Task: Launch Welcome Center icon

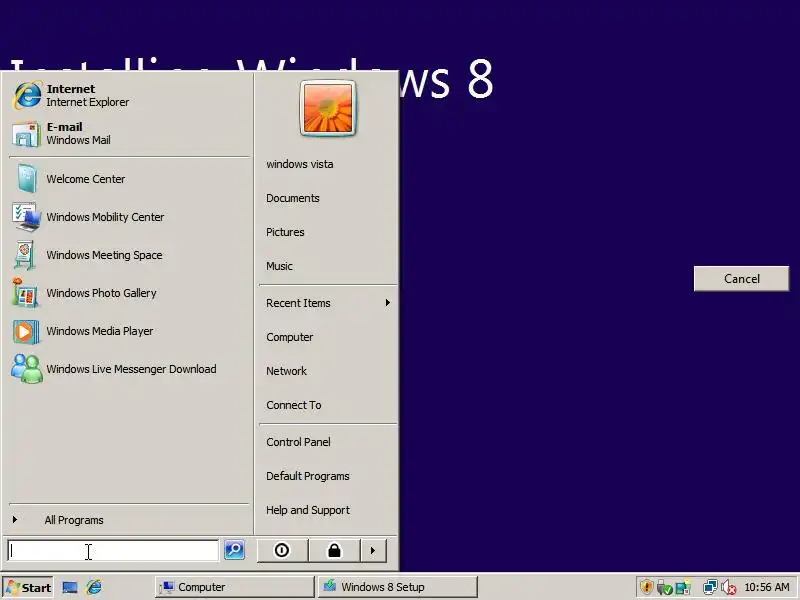Action: click(x=27, y=179)
